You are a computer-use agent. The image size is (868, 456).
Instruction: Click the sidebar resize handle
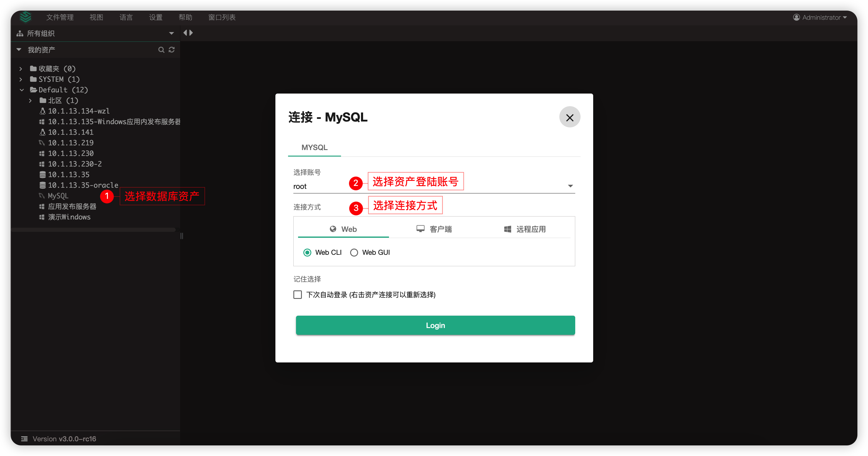pyautogui.click(x=182, y=236)
